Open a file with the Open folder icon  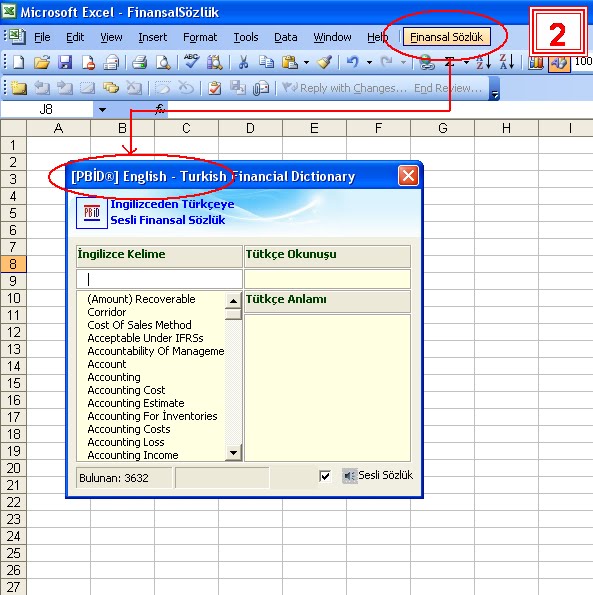42,62
